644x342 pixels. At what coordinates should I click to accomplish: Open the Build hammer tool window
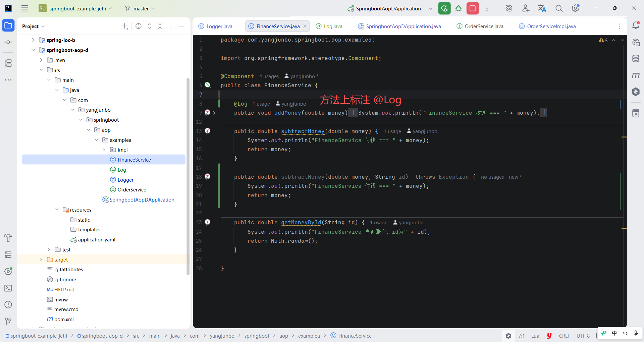pyautogui.click(x=8, y=238)
